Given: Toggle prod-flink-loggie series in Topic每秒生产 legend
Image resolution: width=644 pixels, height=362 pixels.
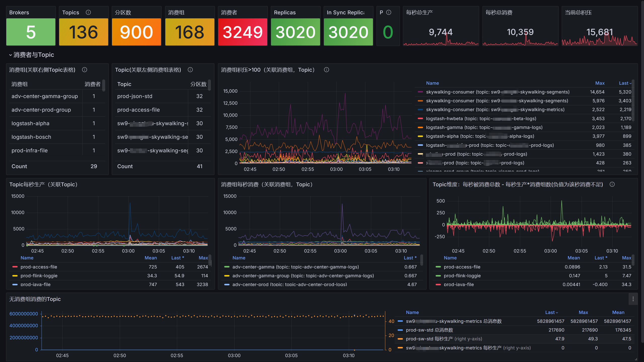Looking at the screenshot, I should click(x=39, y=276).
